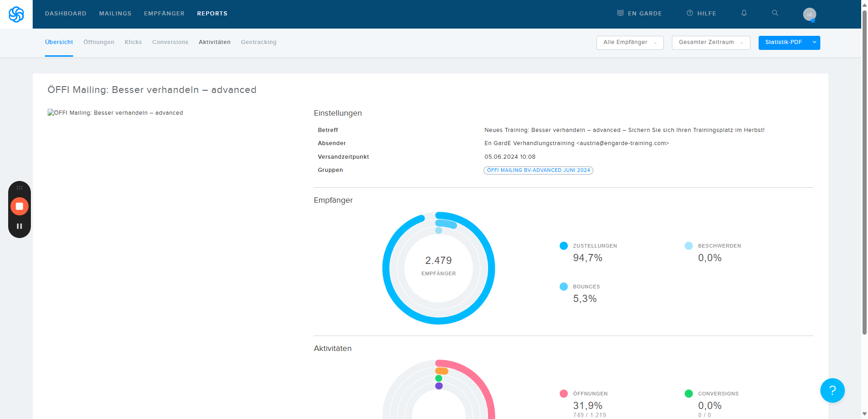Open the Empfänger menu

164,14
